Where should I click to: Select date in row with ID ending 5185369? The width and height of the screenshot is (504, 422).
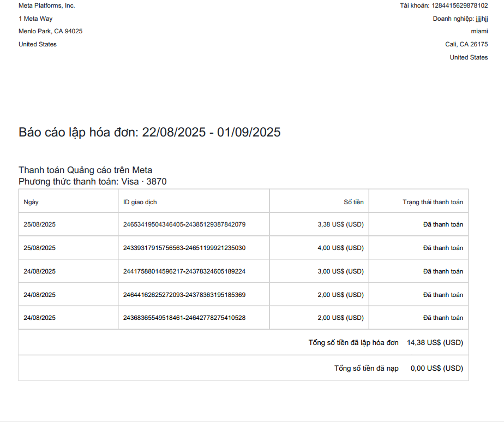click(39, 295)
